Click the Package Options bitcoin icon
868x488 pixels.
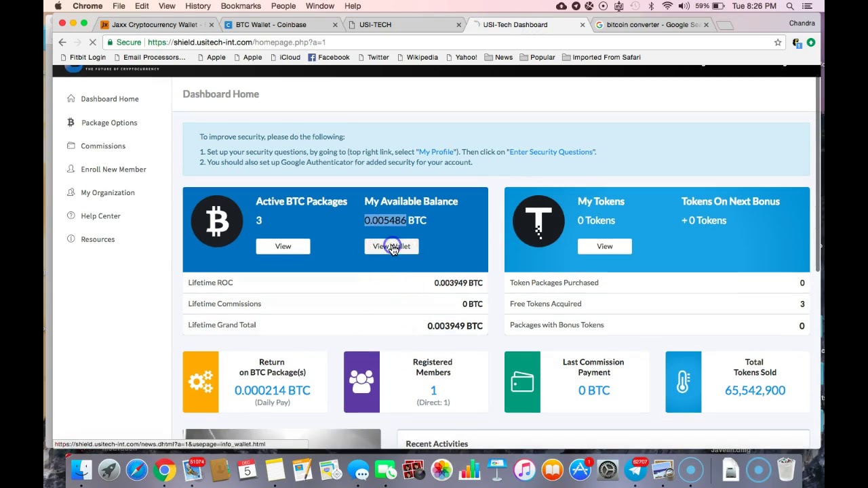coord(71,123)
